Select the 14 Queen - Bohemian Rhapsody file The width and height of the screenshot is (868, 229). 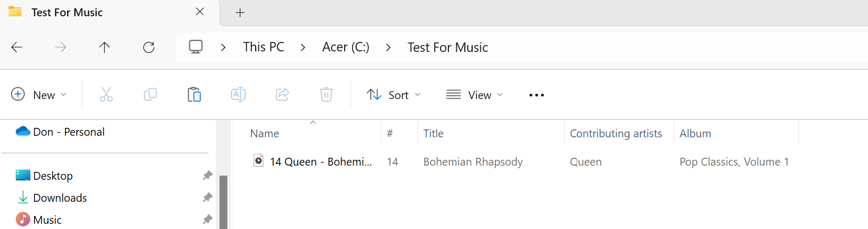321,162
